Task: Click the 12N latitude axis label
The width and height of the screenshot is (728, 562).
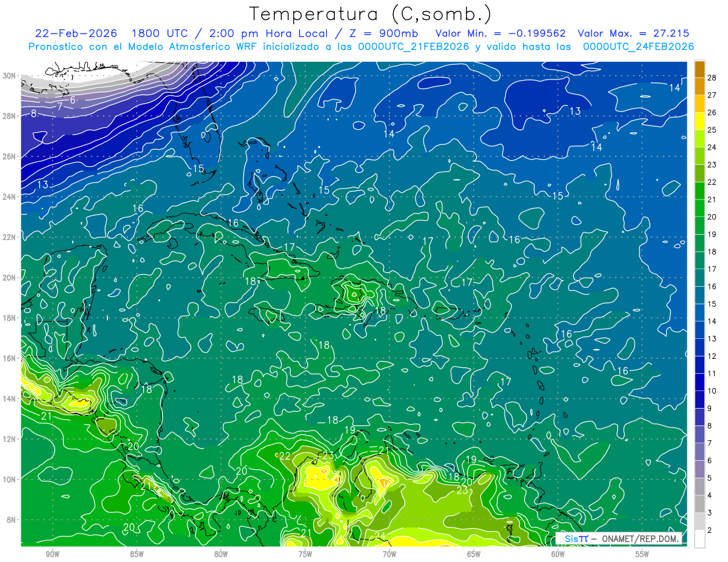Action: point(10,438)
